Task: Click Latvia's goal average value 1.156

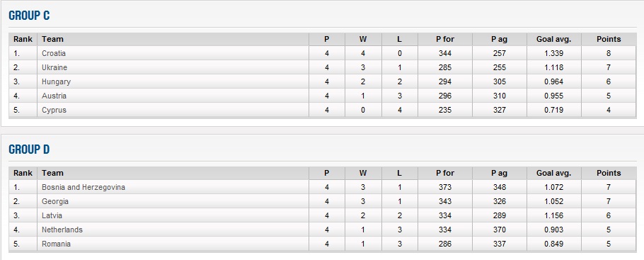Action: [553, 215]
